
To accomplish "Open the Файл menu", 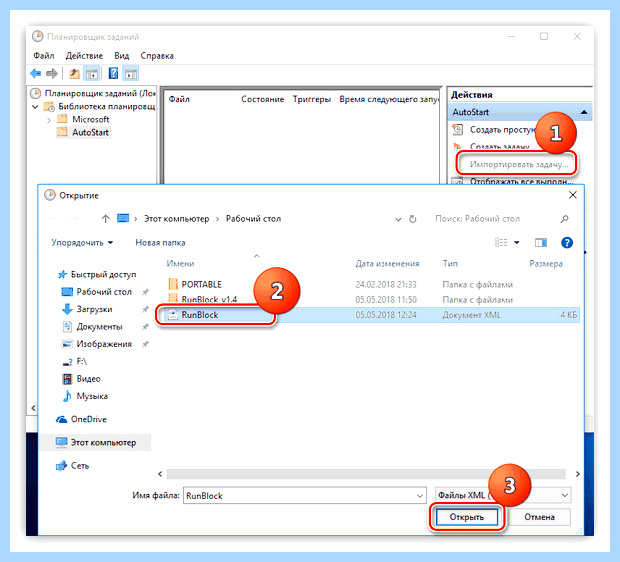I will click(x=43, y=56).
